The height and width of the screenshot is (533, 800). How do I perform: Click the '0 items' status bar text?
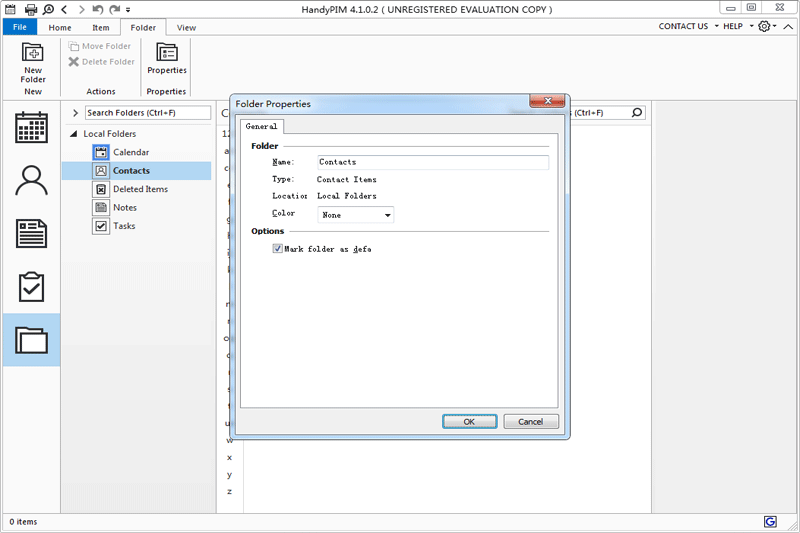click(x=23, y=522)
